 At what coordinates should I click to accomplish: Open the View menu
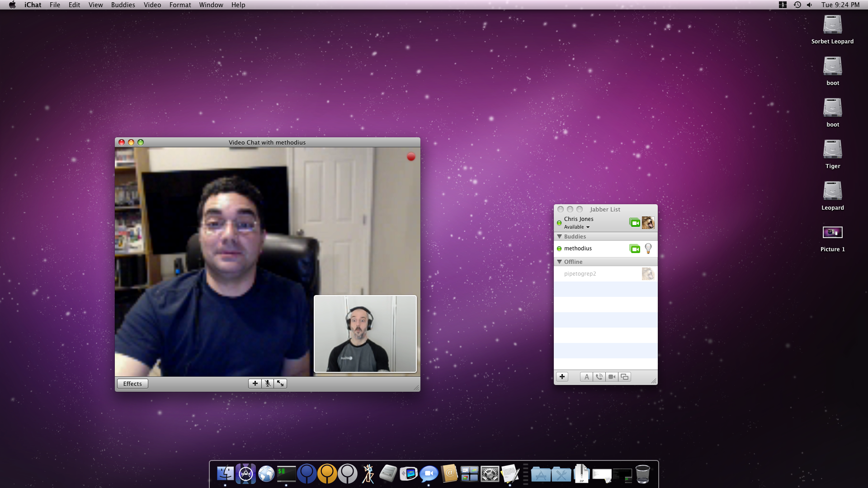pyautogui.click(x=96, y=5)
